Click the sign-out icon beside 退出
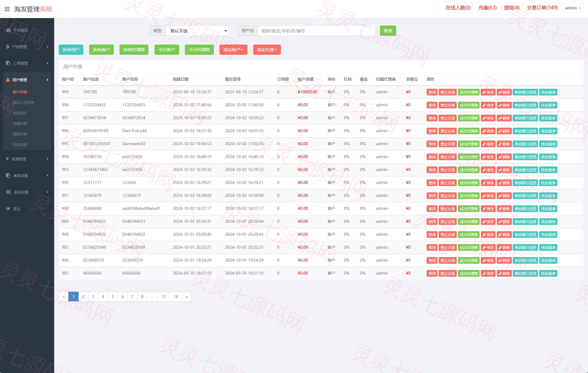 8,208
